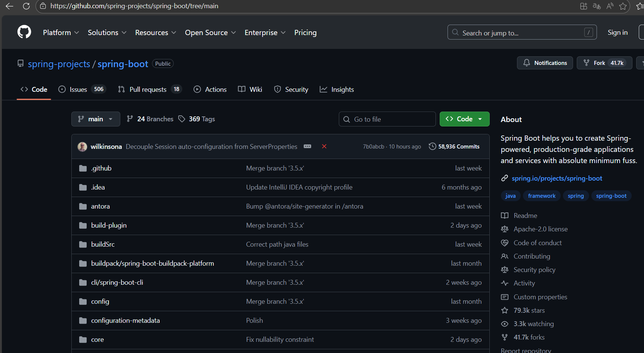Open the build-plugin folder
Viewport: 644px width, 353px height.
point(109,225)
